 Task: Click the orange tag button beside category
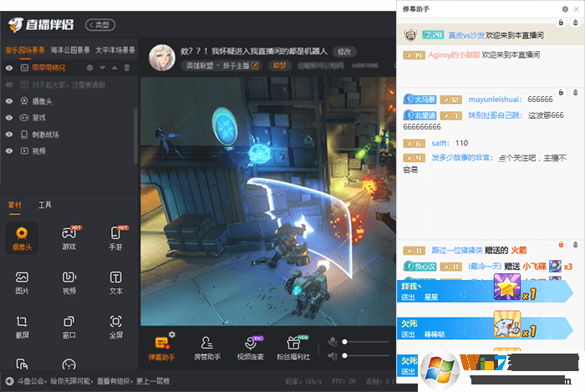(x=280, y=66)
